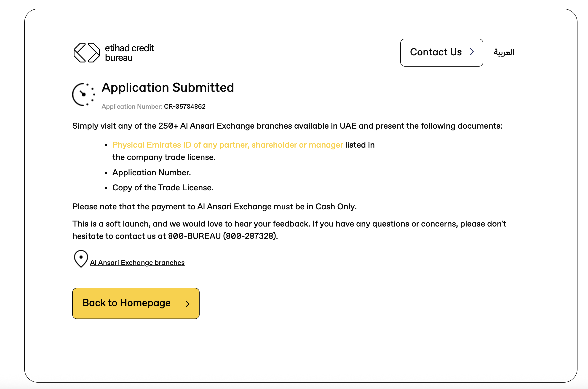The image size is (588, 389).
Task: Switch language to العربية
Action: coord(504,52)
